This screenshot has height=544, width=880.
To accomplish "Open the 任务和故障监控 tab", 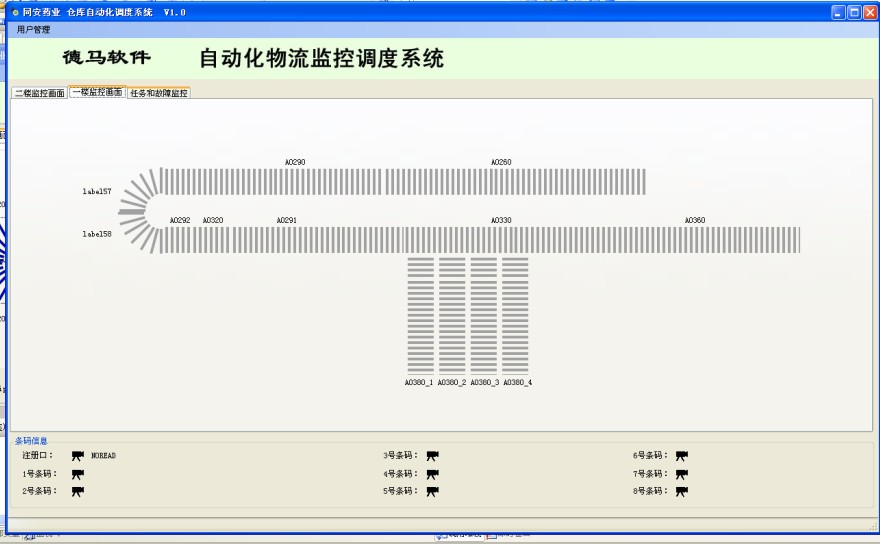I will click(x=159, y=93).
